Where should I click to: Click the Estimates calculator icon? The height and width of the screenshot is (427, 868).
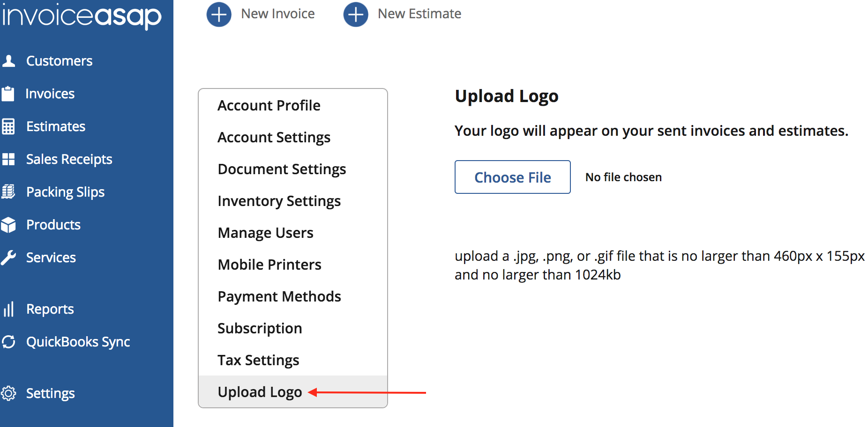point(8,126)
